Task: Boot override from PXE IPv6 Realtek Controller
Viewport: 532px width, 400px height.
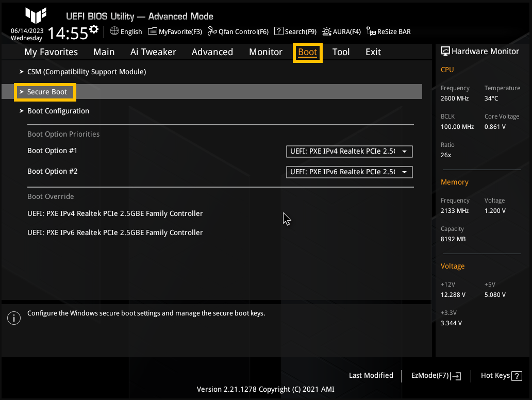Action: coord(115,232)
